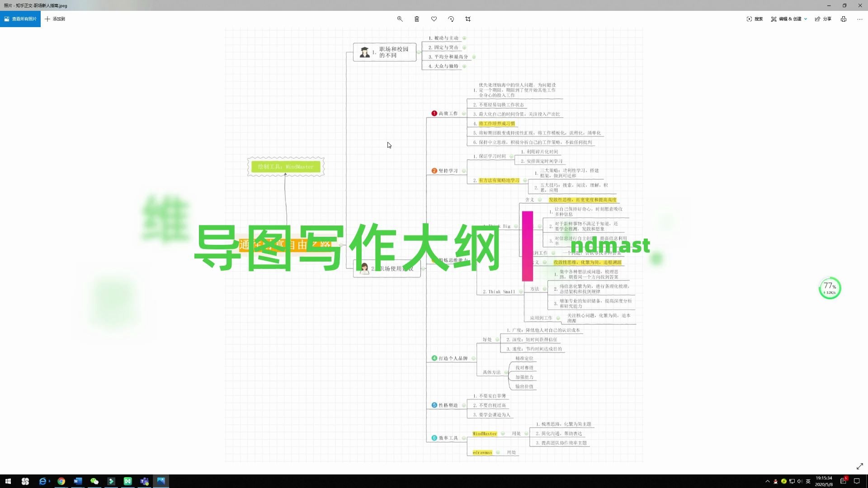Select the 职场和校园的不同 mind map node

coord(385,52)
